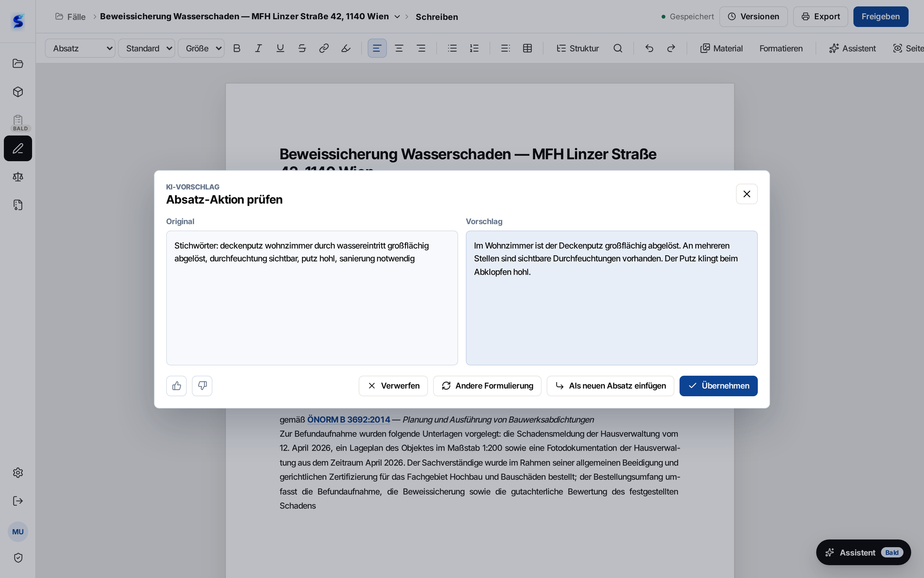924x578 pixels.
Task: Open settings gear in sidebar
Action: (x=18, y=472)
